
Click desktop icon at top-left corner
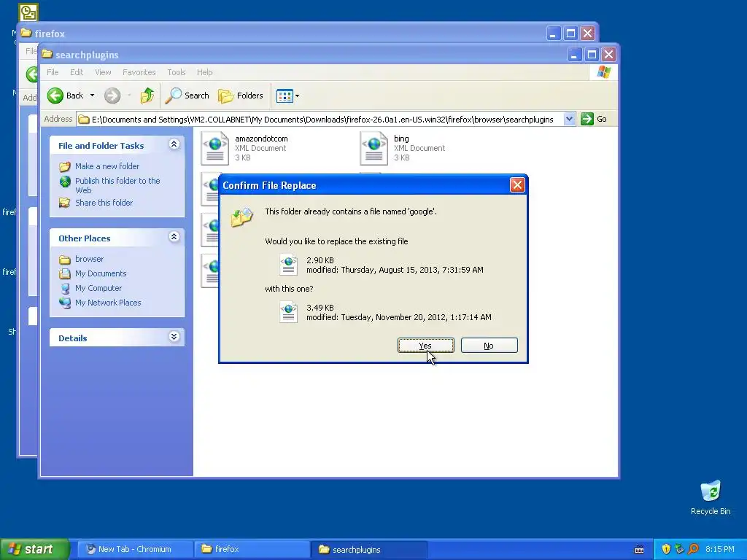pyautogui.click(x=28, y=12)
